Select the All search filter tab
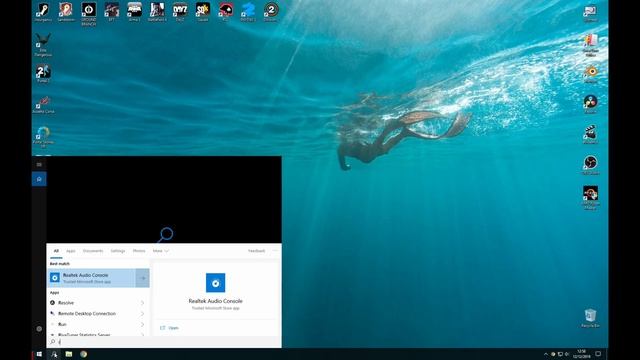This screenshot has height=360, width=640. (x=56, y=251)
